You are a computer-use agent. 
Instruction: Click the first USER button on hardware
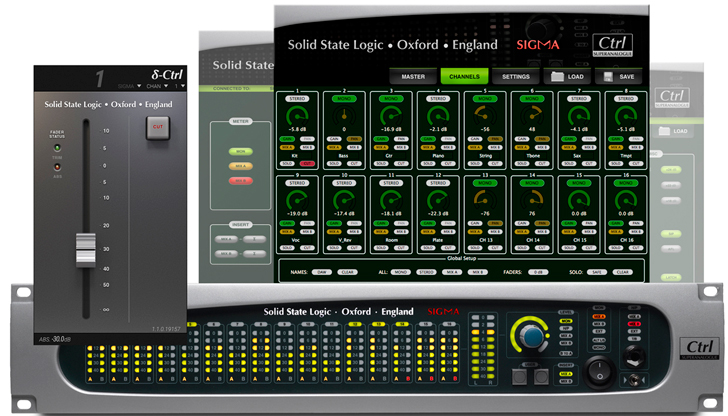(520, 377)
